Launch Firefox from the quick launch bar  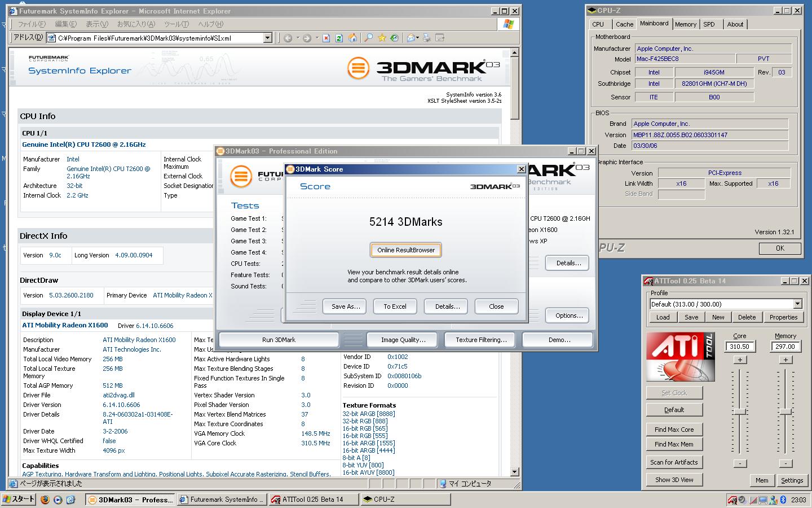pos(45,500)
